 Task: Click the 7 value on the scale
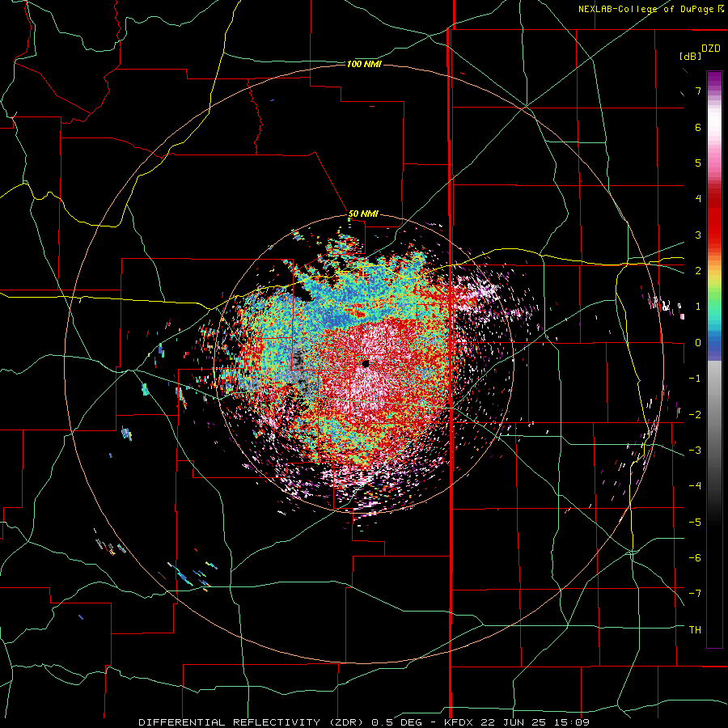coord(698,91)
